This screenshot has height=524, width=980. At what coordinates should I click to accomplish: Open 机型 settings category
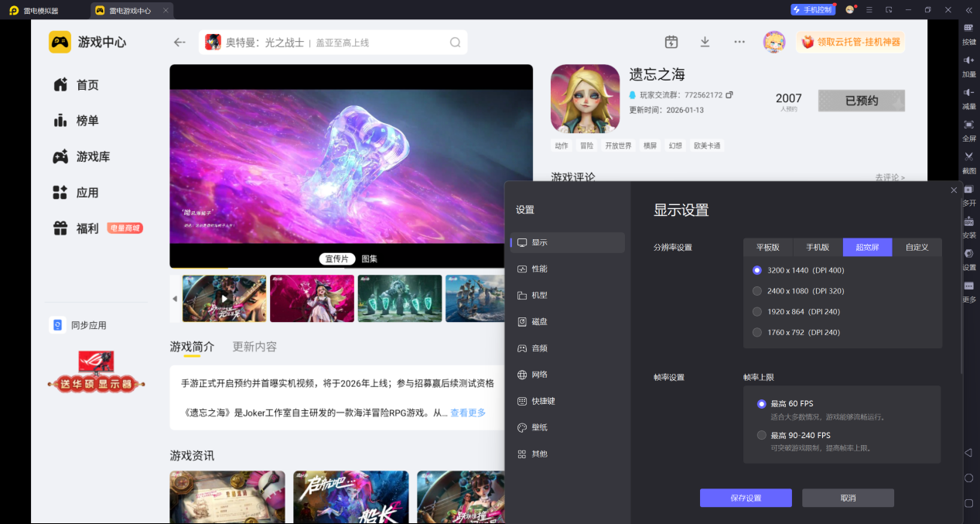tap(568, 295)
